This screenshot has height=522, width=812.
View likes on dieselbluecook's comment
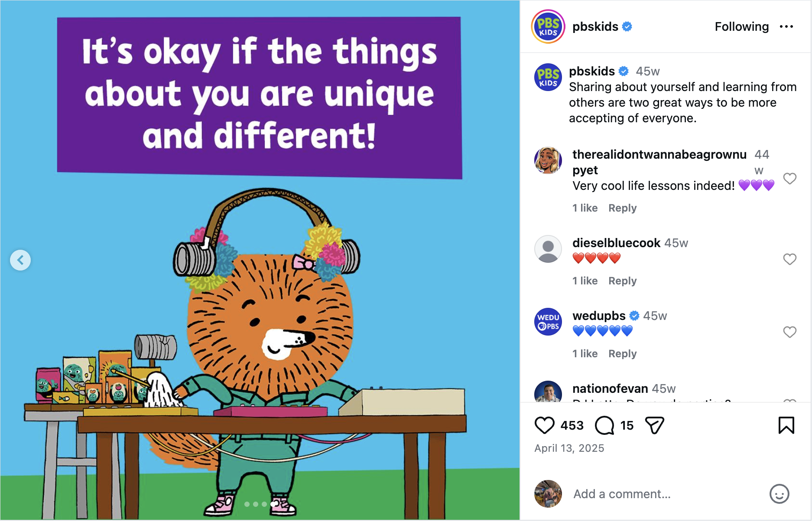585,281
